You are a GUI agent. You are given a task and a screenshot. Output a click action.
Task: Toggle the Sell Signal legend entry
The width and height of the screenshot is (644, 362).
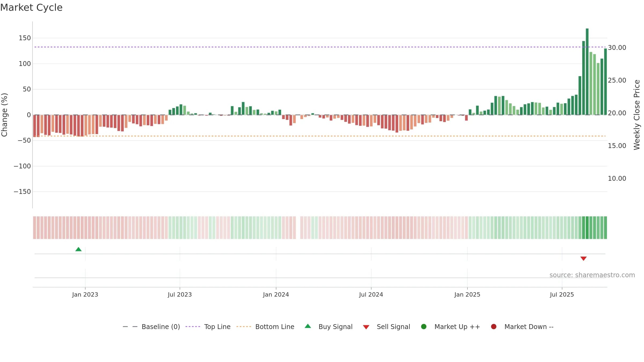386,327
